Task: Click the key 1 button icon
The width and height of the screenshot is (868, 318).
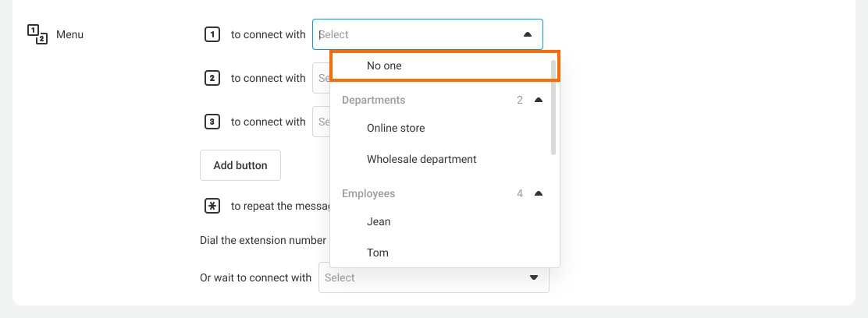Action: click(x=212, y=34)
